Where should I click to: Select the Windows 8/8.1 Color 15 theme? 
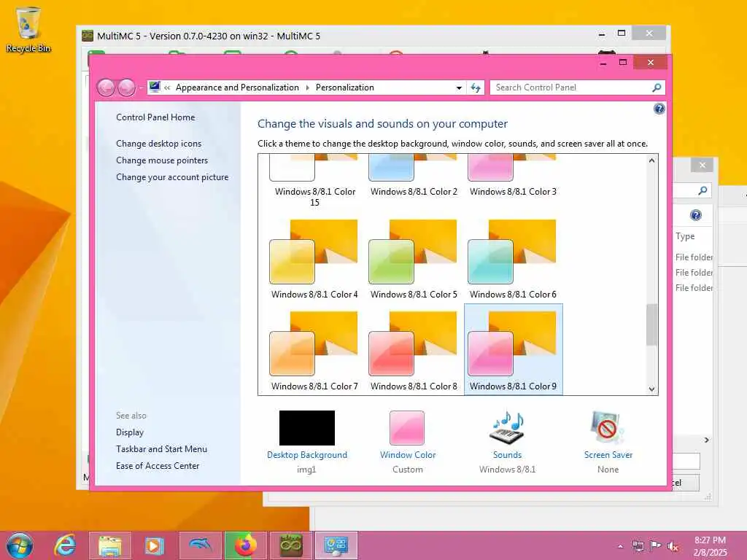(x=314, y=181)
